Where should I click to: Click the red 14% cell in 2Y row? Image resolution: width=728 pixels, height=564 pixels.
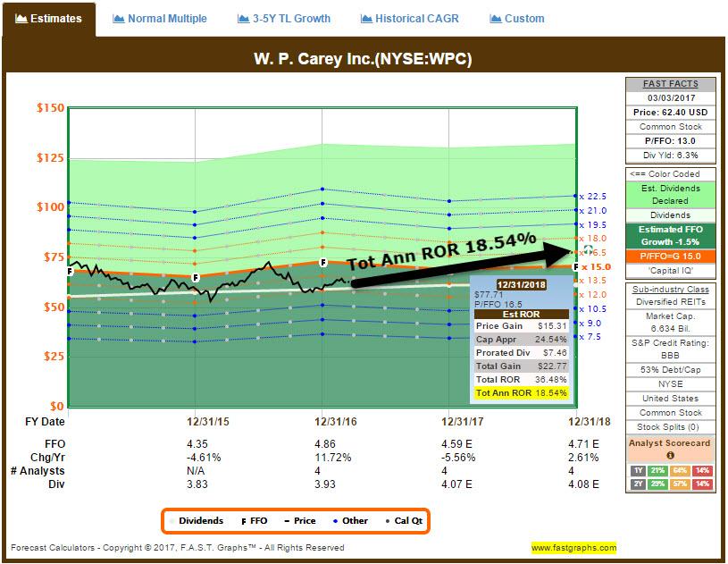702,484
